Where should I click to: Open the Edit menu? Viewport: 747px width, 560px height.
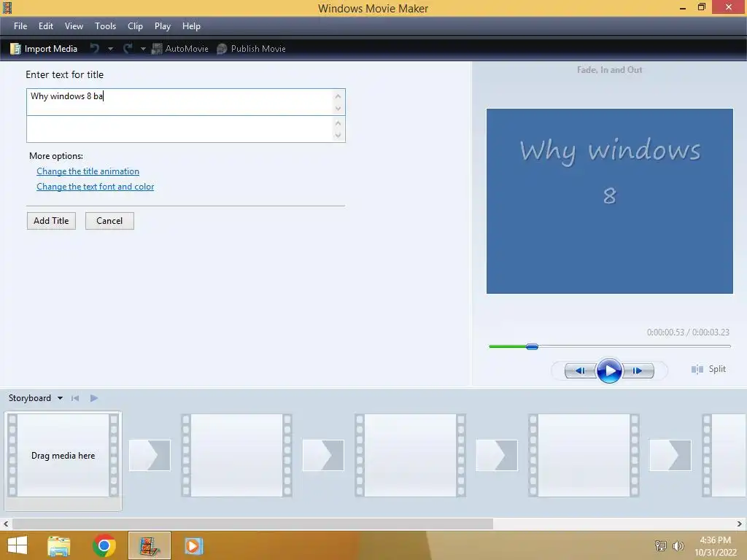46,26
